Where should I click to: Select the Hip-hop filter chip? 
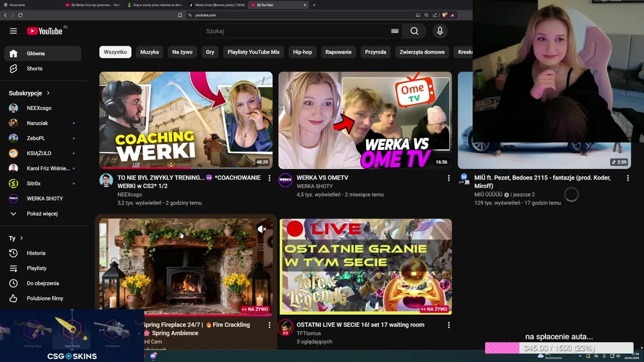[x=302, y=52]
